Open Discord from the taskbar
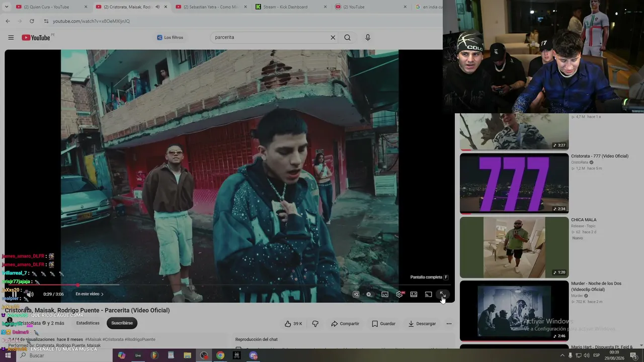644x362 pixels. click(x=253, y=355)
